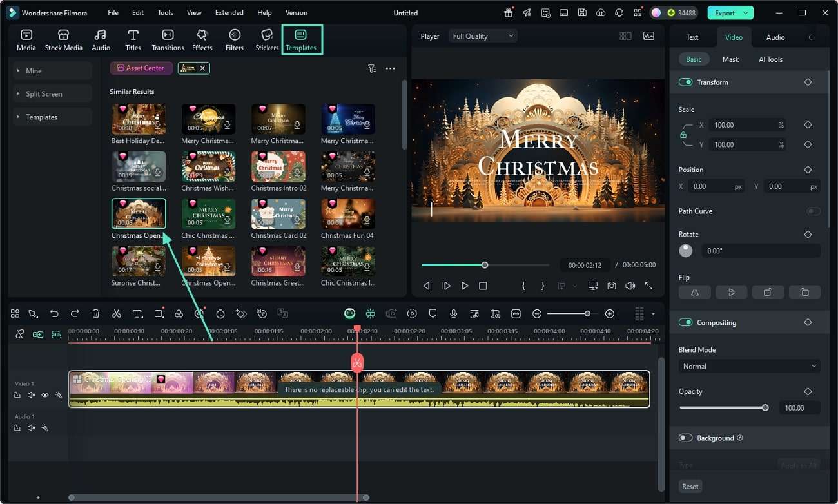Viewport: 838px width, 504px height.
Task: Open player volume speaker icon
Action: click(630, 286)
